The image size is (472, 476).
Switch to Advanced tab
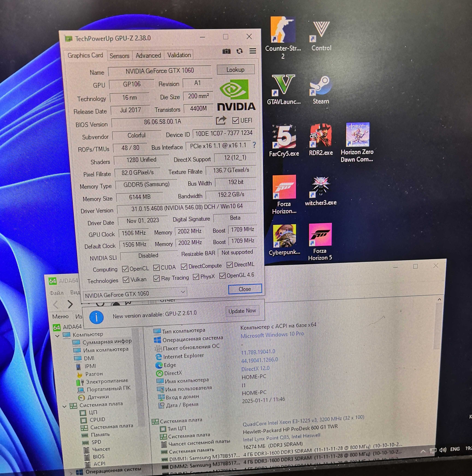[148, 55]
